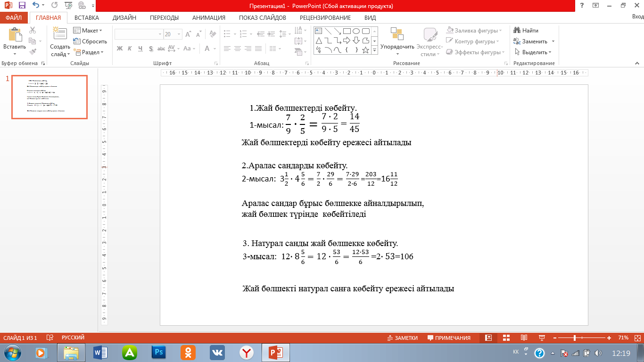Switch to the АНИМАЦИЯ tab
The height and width of the screenshot is (362, 644).
tap(209, 18)
